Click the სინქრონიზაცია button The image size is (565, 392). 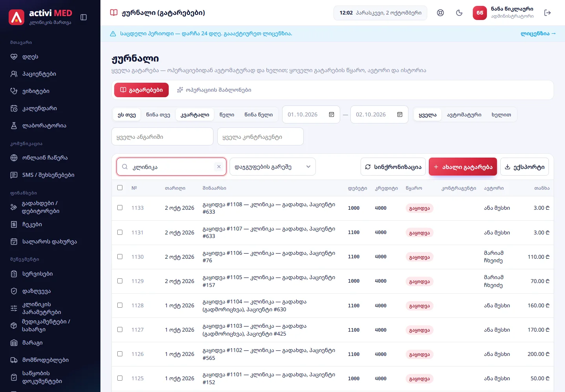[393, 167]
